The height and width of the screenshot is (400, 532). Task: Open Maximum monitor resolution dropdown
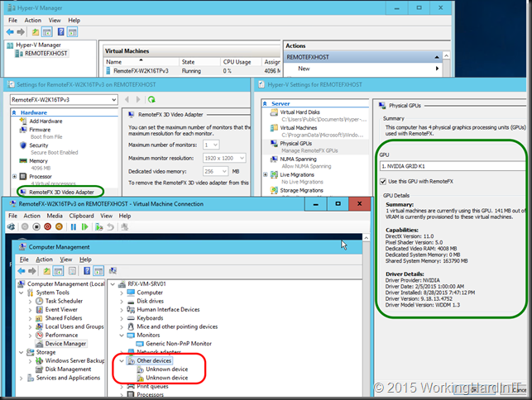pyautogui.click(x=224, y=159)
